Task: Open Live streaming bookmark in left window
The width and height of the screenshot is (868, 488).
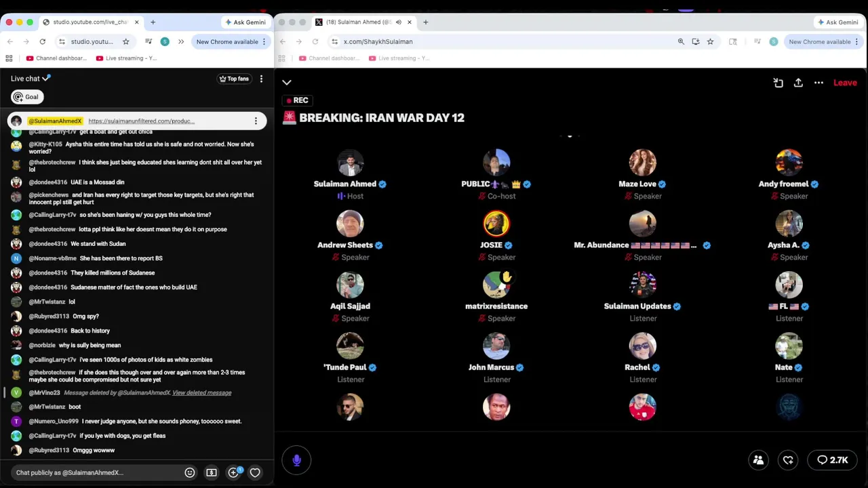Action: click(x=127, y=58)
